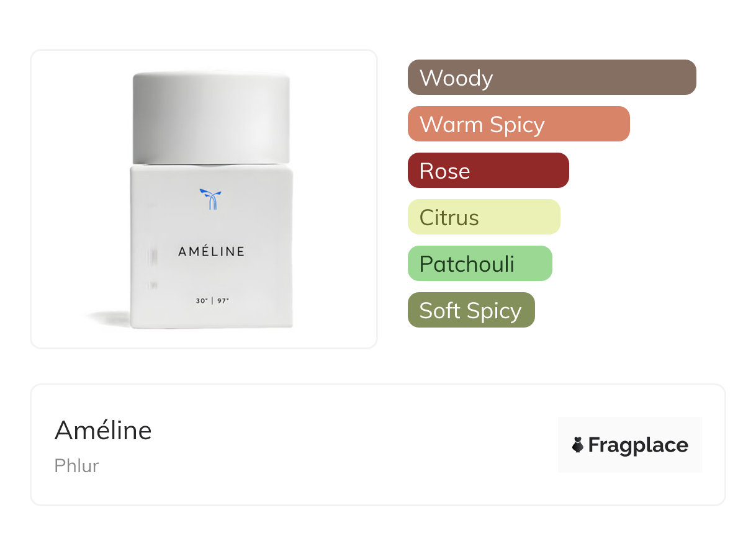The image size is (756, 536).
Task: Open the Fragplace wordmark link
Action: coord(637,445)
